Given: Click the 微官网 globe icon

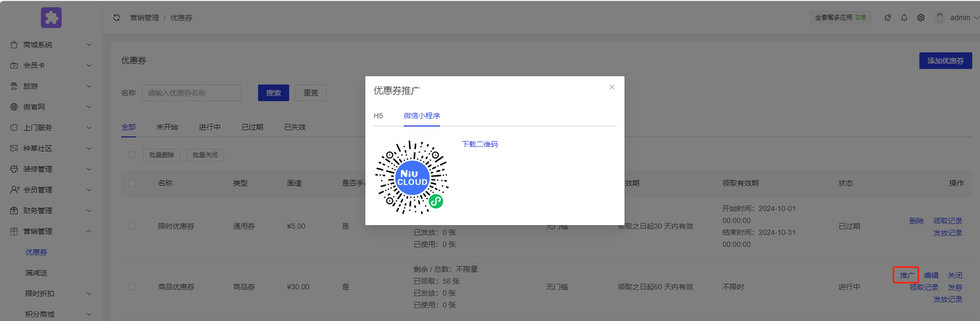Looking at the screenshot, I should [x=14, y=107].
